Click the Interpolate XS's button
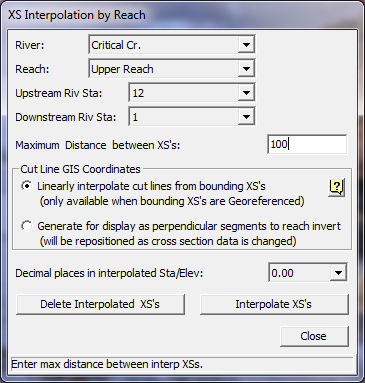This screenshot has height=383, width=365. [x=274, y=304]
